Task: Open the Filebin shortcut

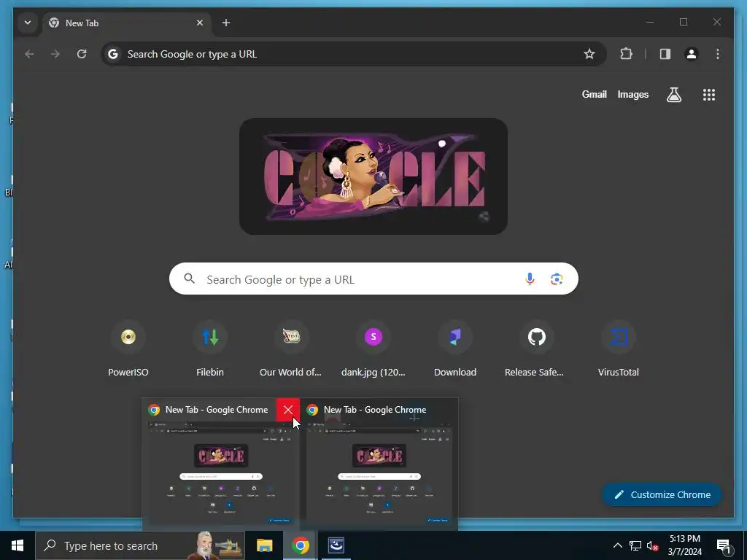Action: click(x=210, y=349)
